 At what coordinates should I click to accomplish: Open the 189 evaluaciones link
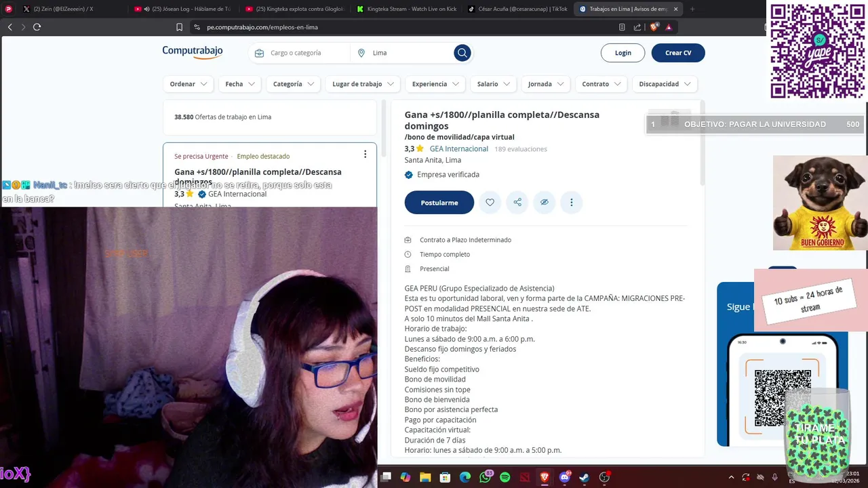[x=520, y=149]
